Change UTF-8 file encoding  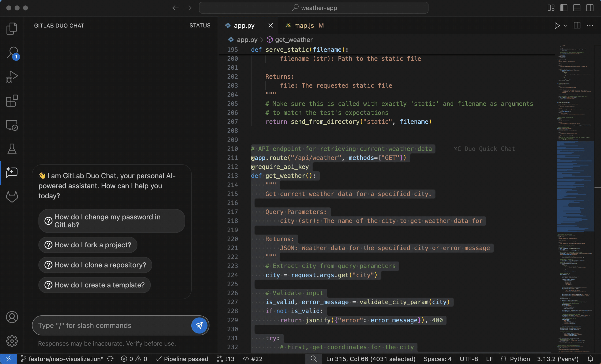tap(469, 359)
